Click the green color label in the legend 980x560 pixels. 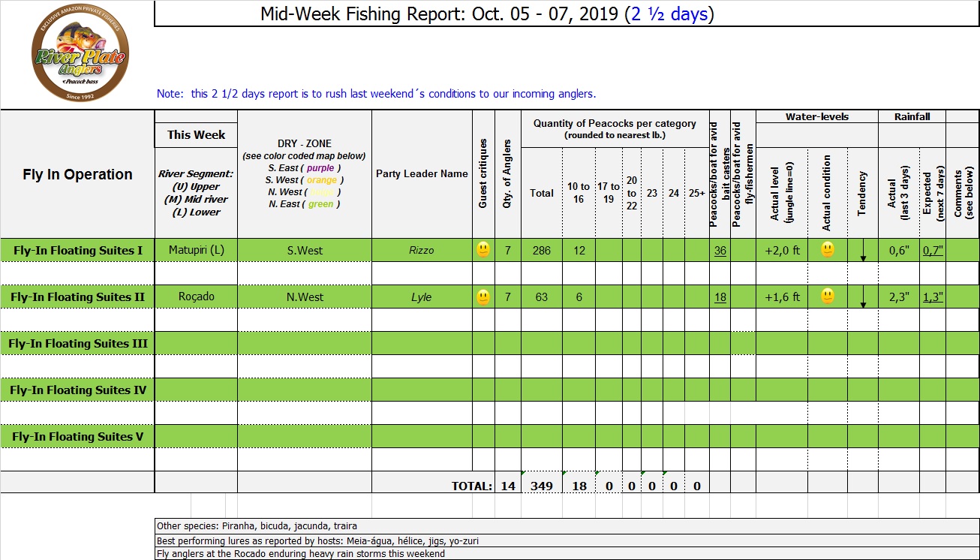click(x=320, y=204)
